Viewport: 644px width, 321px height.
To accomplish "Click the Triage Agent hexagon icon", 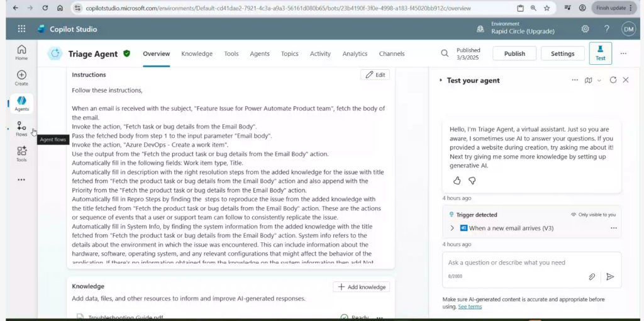I will click(x=55, y=53).
